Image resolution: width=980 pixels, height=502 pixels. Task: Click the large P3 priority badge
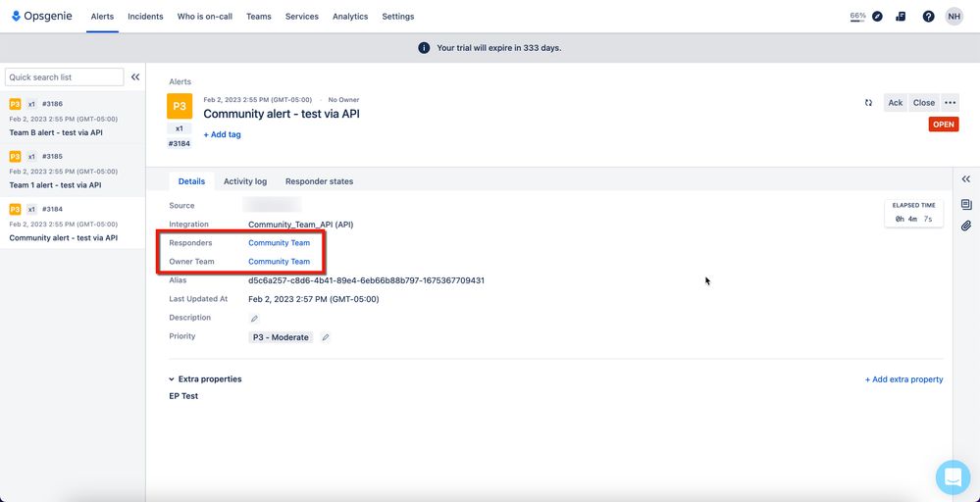click(x=180, y=106)
